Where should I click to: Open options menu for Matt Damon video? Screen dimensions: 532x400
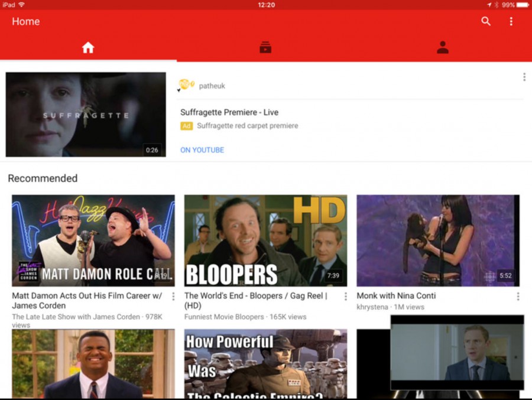tap(173, 296)
